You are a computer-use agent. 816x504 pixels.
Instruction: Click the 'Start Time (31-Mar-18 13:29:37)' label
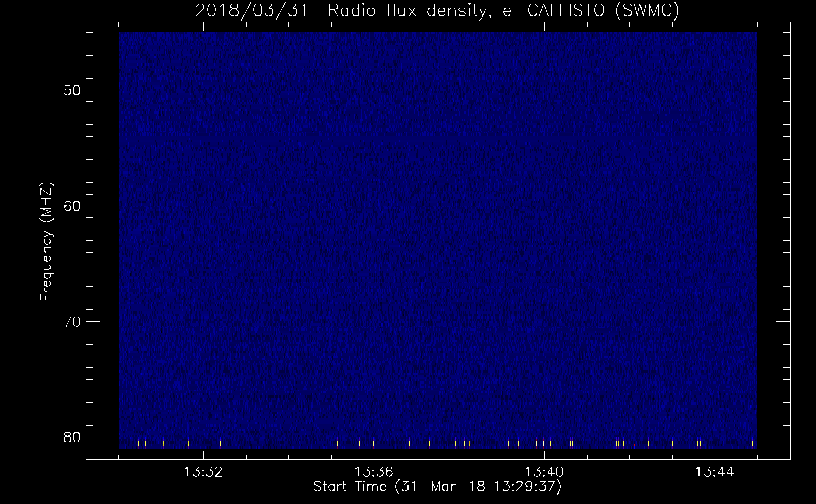pyautogui.click(x=437, y=487)
